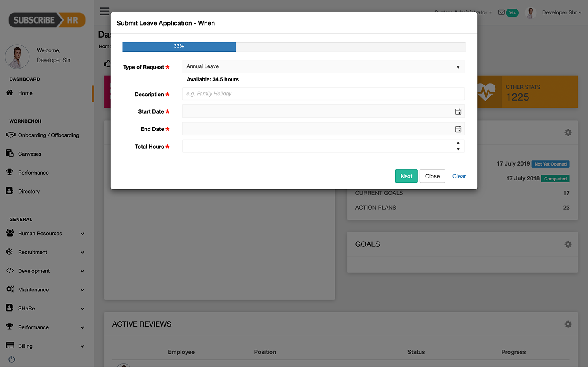Image resolution: width=588 pixels, height=367 pixels.
Task: Click the power/logout icon at sidebar bottom
Action: pyautogui.click(x=11, y=358)
